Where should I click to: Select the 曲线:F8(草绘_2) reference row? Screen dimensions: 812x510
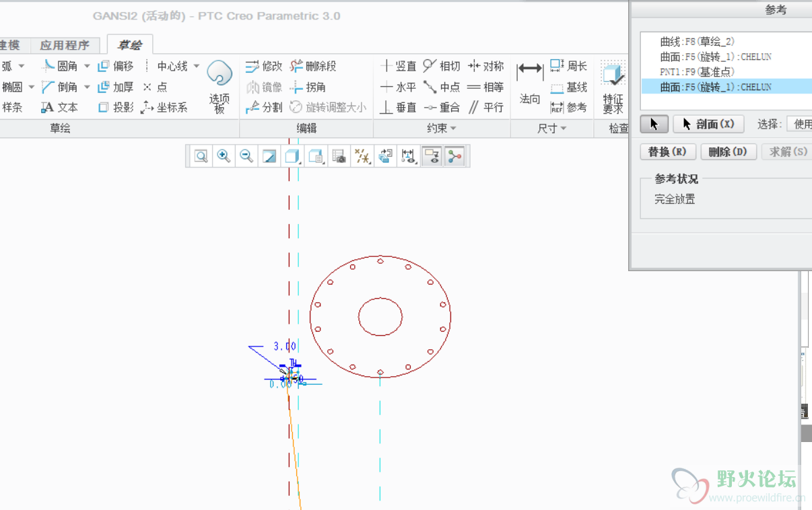726,42
